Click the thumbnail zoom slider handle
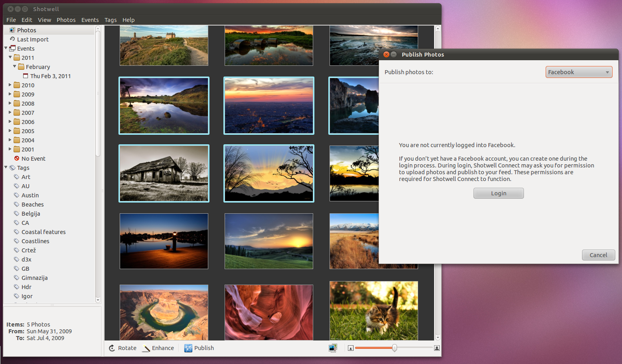 click(x=394, y=348)
